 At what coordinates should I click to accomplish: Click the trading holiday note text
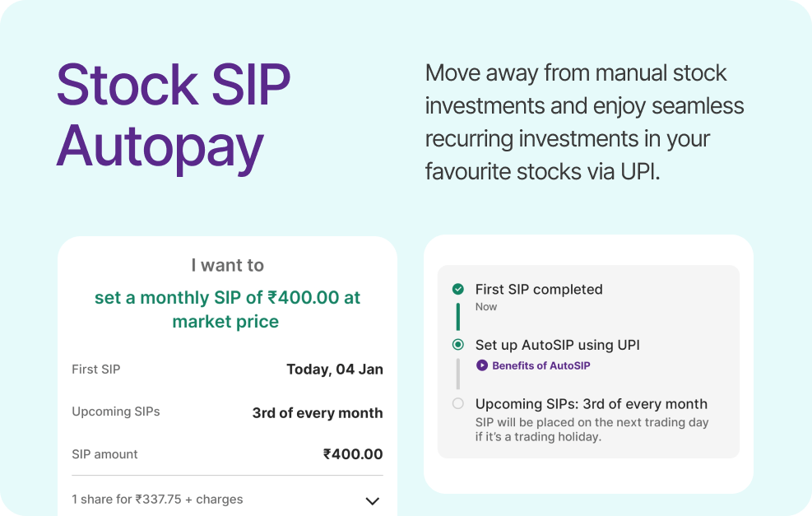[592, 430]
